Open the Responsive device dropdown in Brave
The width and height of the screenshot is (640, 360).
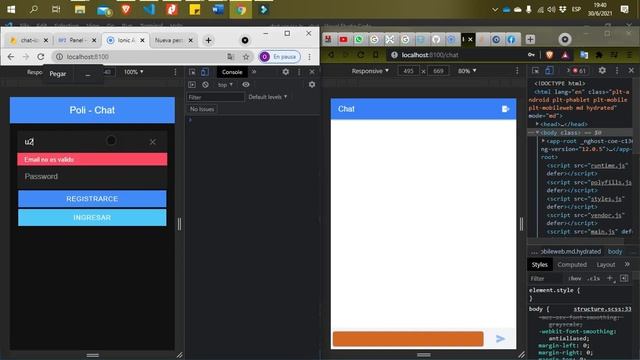click(370, 71)
